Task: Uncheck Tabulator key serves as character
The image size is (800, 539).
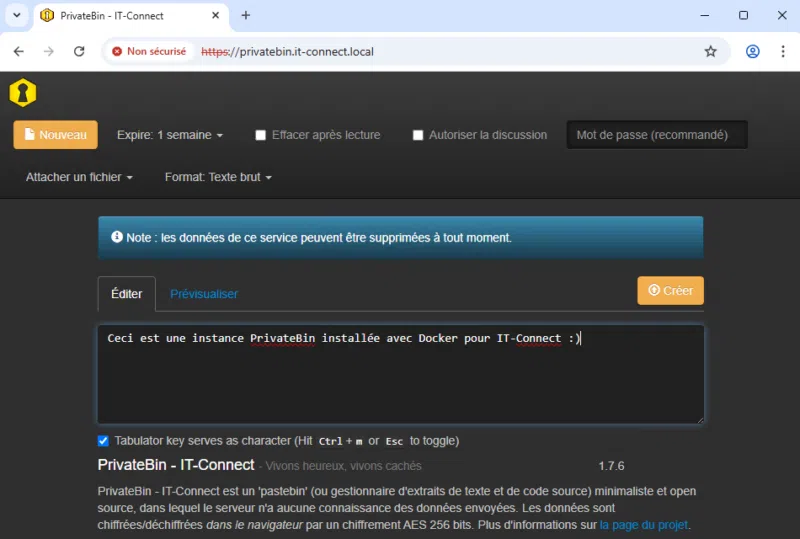Action: point(103,441)
